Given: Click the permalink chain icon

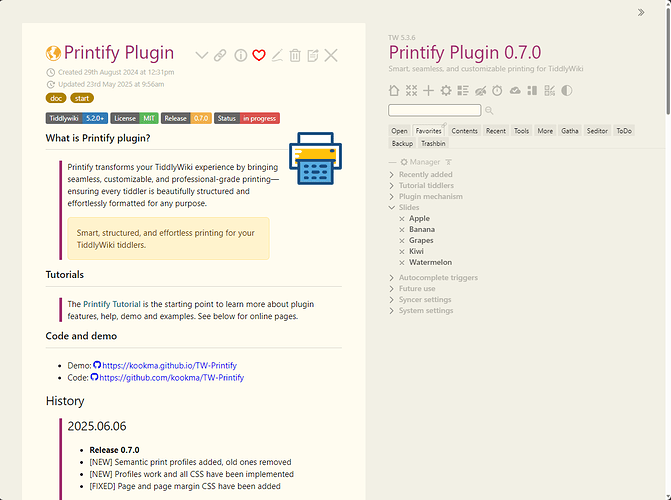Looking at the screenshot, I should click(x=220, y=55).
